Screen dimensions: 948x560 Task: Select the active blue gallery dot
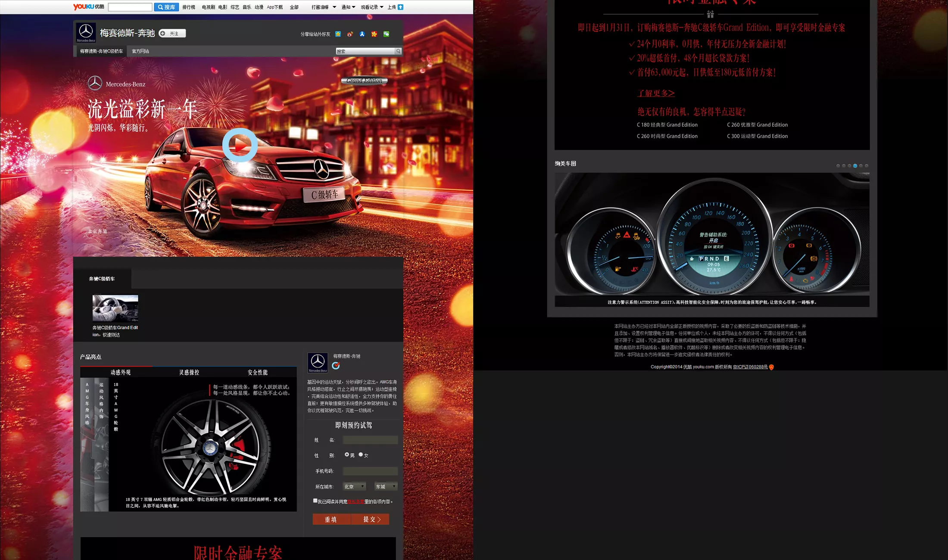[x=855, y=166]
